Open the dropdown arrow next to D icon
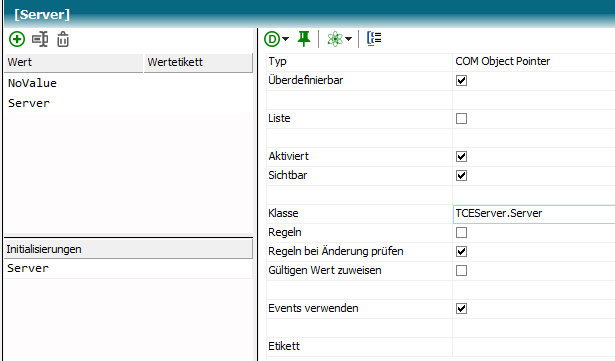 (x=286, y=39)
